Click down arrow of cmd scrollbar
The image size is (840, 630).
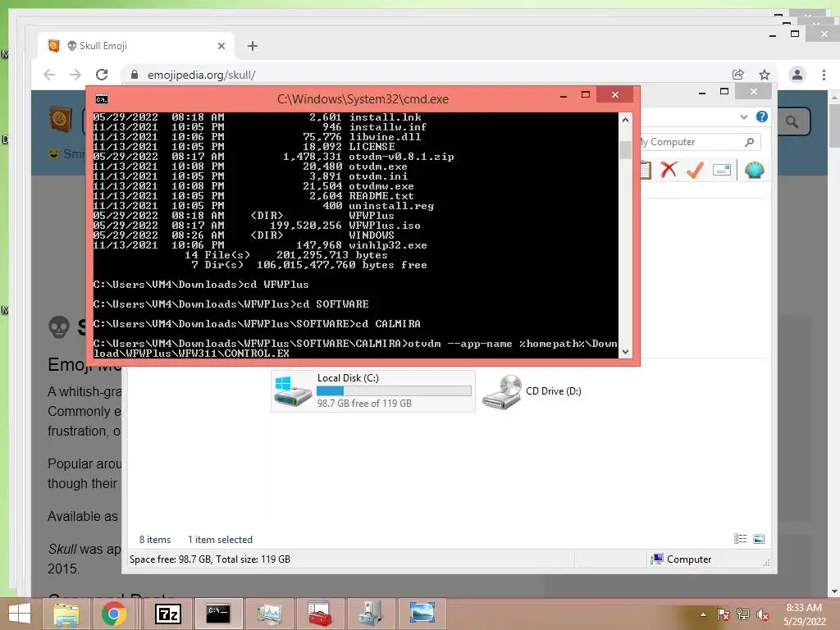625,352
